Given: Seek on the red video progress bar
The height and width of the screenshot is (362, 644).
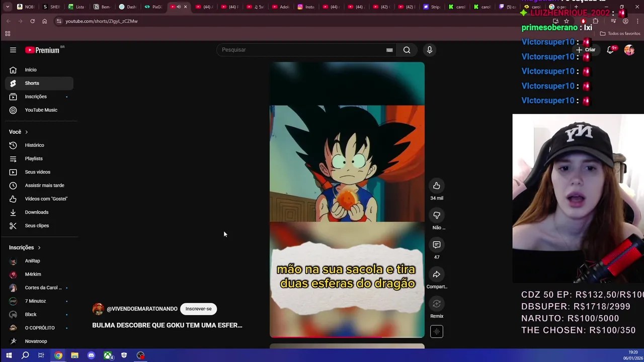Looking at the screenshot, I should (347, 337).
